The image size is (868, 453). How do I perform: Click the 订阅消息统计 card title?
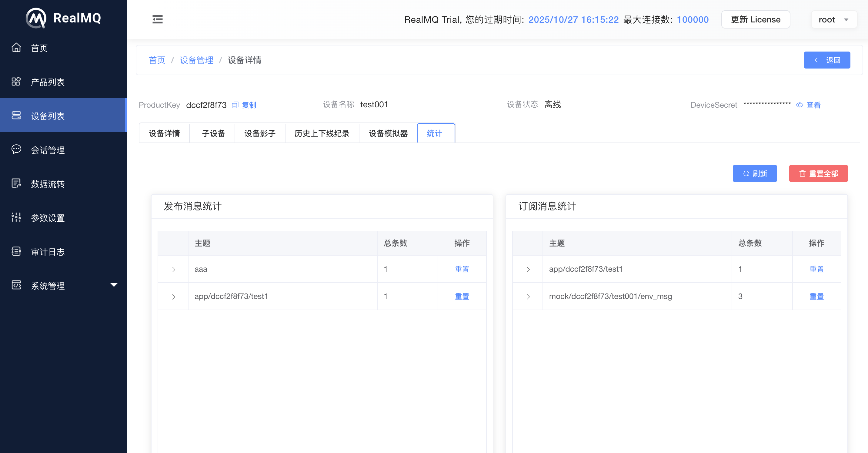coord(547,206)
